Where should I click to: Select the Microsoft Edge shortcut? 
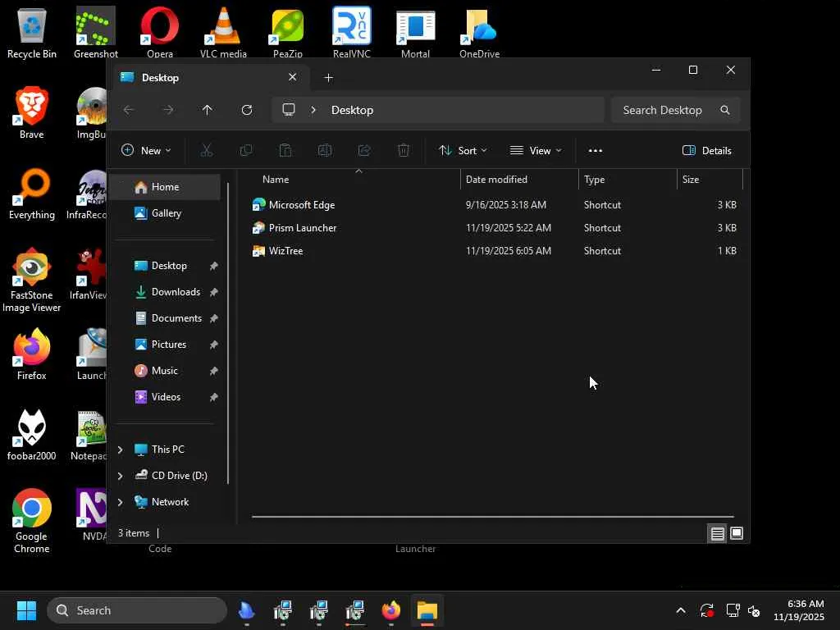click(x=301, y=205)
